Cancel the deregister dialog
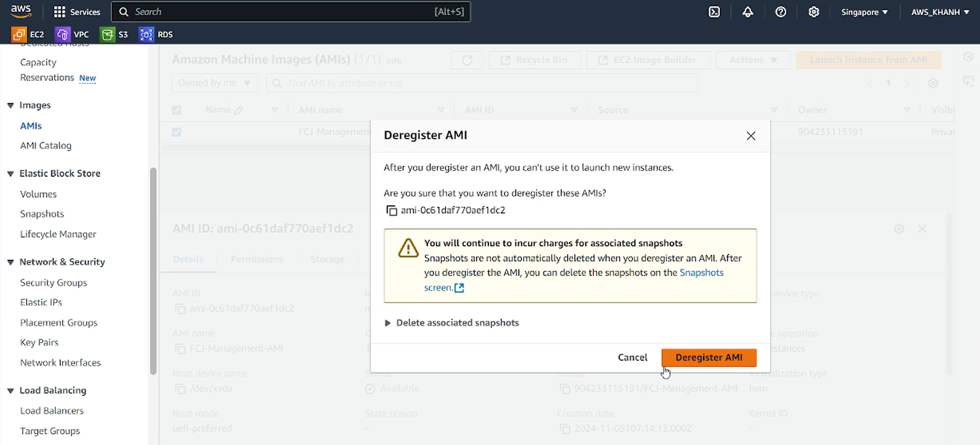This screenshot has width=980, height=445. pos(632,357)
